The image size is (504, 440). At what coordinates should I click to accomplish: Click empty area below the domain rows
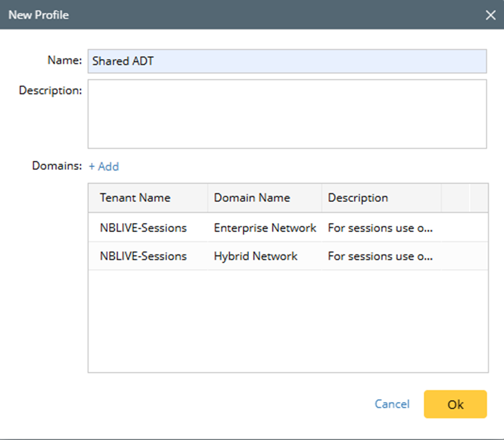[x=288, y=321]
